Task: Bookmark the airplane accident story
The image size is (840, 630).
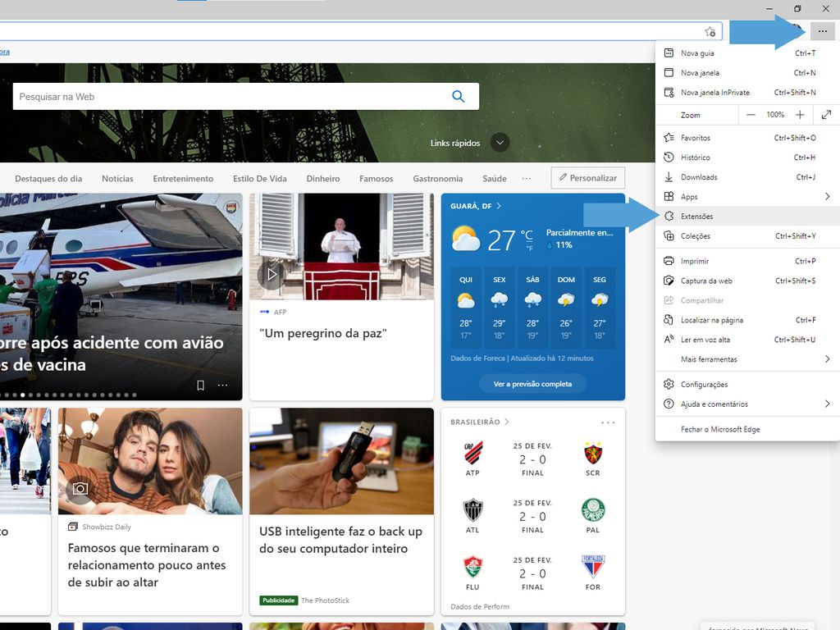Action: (x=200, y=386)
